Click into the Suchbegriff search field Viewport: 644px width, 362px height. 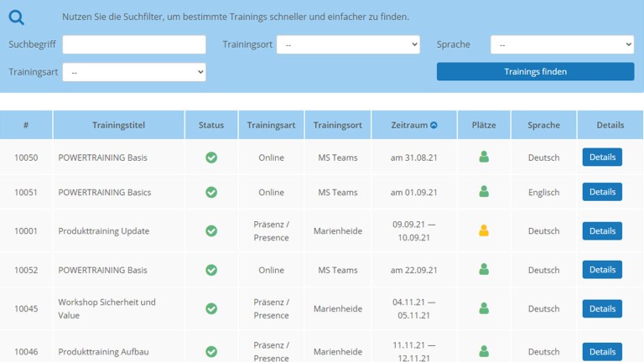click(134, 44)
